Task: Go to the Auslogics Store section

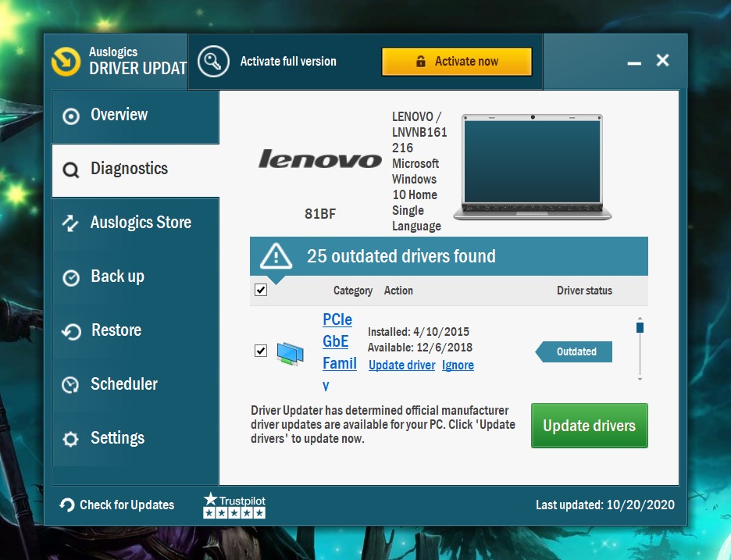Action: [x=135, y=224]
